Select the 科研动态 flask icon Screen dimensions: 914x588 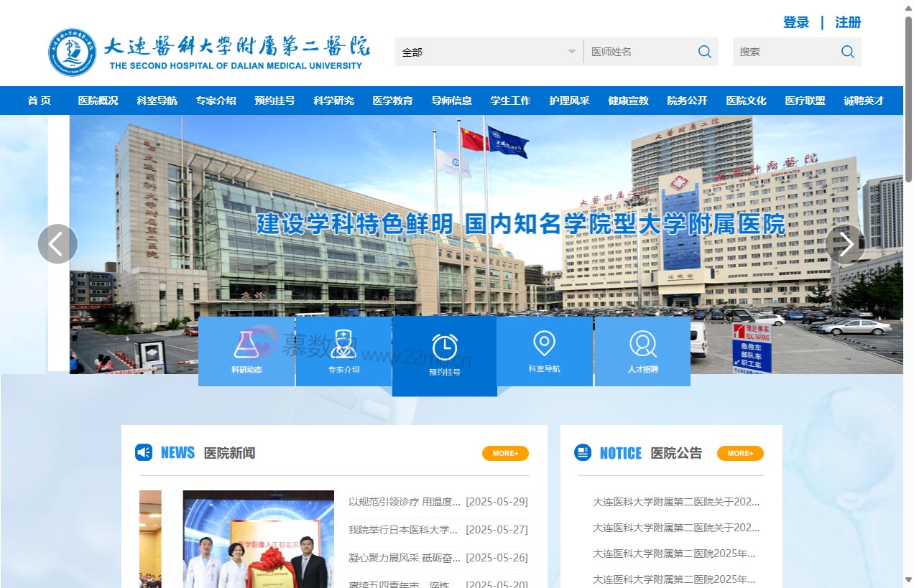click(246, 345)
